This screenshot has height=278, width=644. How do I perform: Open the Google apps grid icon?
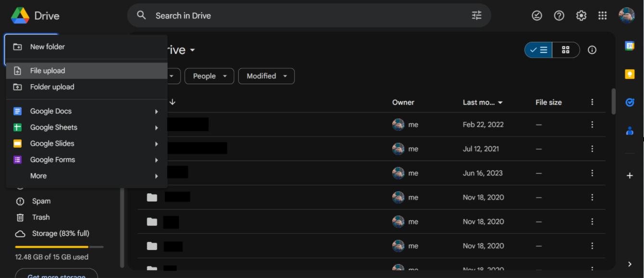[x=603, y=15]
